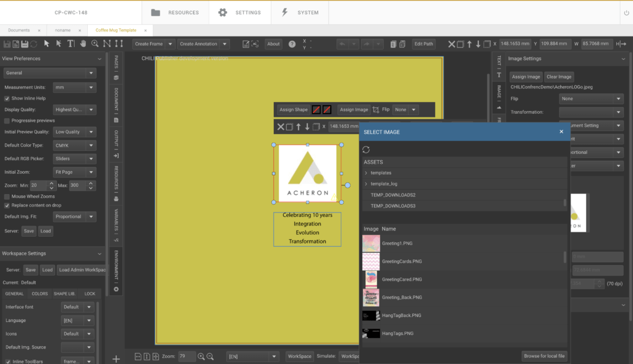This screenshot has width=633, height=364.
Task: Pick the magnifier zoom tool
Action: (95, 44)
